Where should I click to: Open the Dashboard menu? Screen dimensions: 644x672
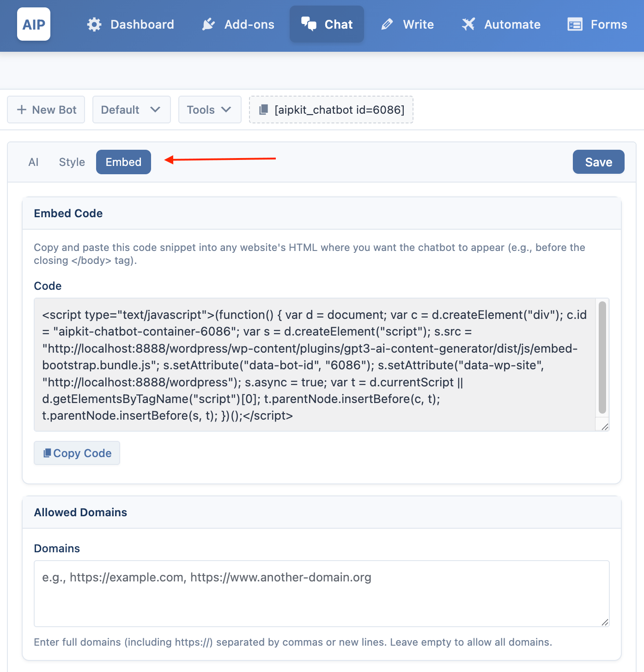[x=130, y=24]
